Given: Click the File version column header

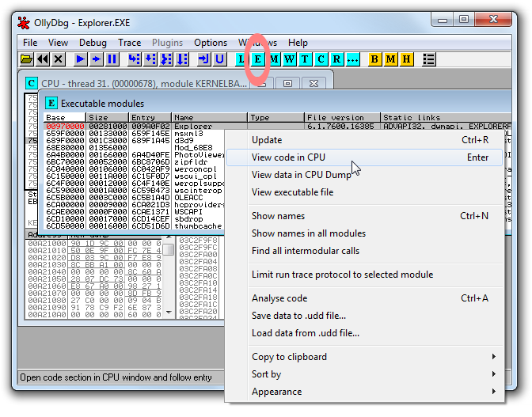Looking at the screenshot, I should [342, 117].
